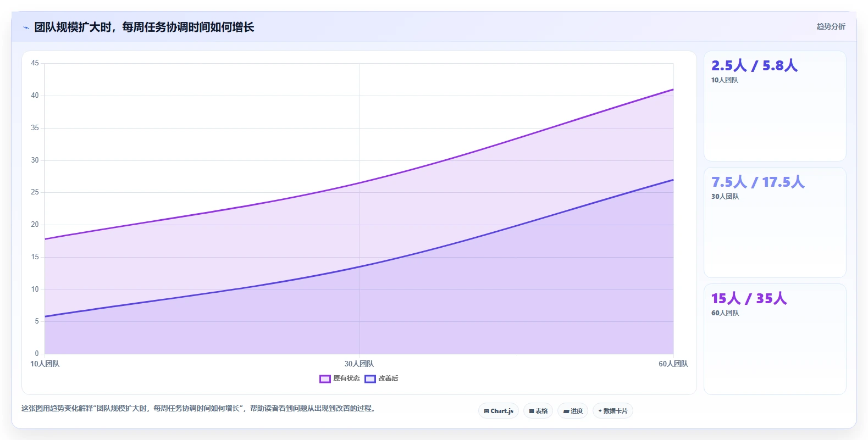Open the 2.5人 / 5.8人 data card
Viewport: 868px width, 440px height.
775,106
